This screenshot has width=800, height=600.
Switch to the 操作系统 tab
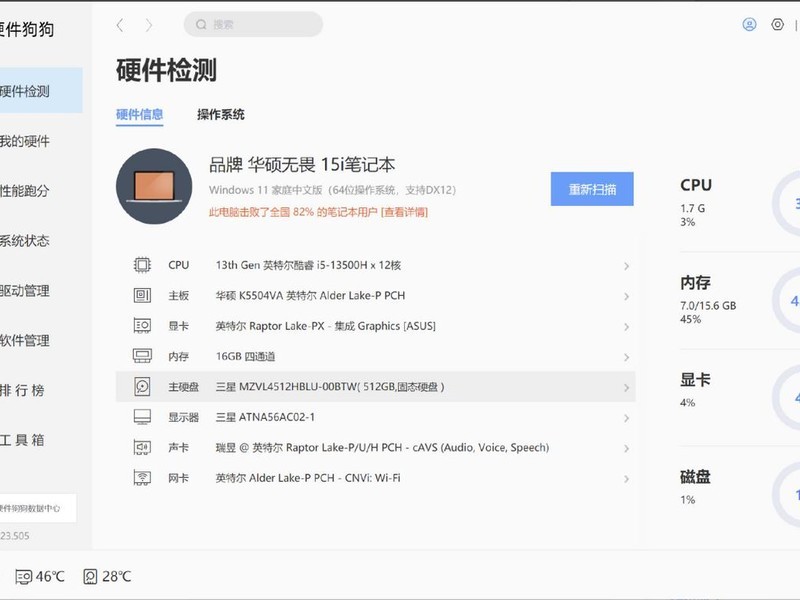click(x=221, y=114)
